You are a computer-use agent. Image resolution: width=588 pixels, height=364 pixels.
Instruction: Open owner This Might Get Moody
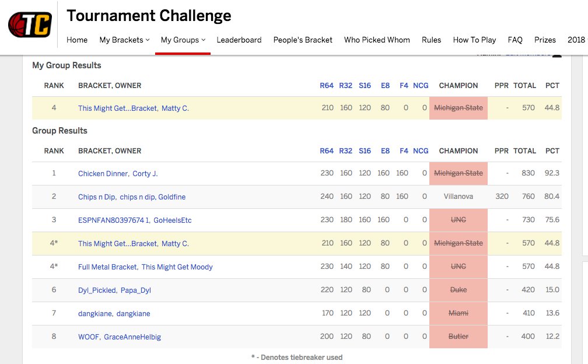point(177,267)
